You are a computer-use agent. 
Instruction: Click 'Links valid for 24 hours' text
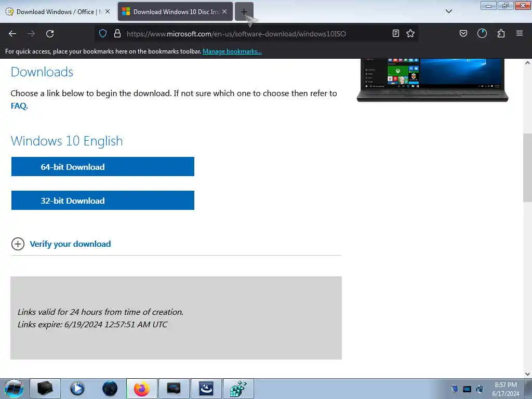click(x=100, y=312)
